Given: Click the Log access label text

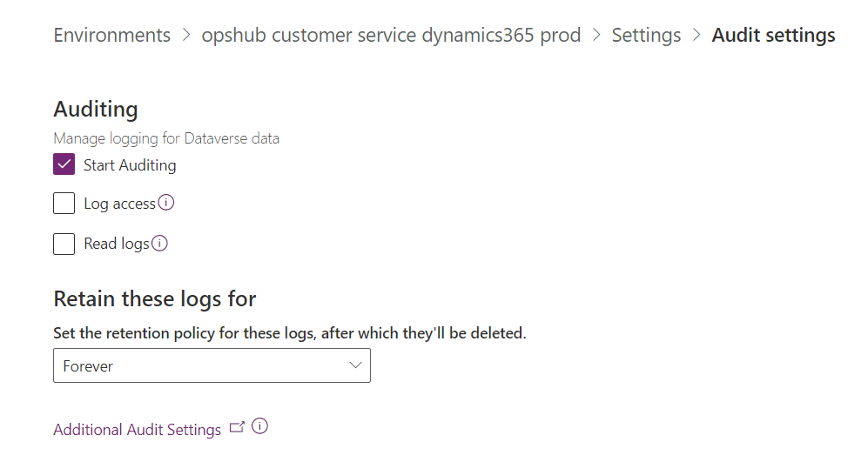Looking at the screenshot, I should (119, 204).
